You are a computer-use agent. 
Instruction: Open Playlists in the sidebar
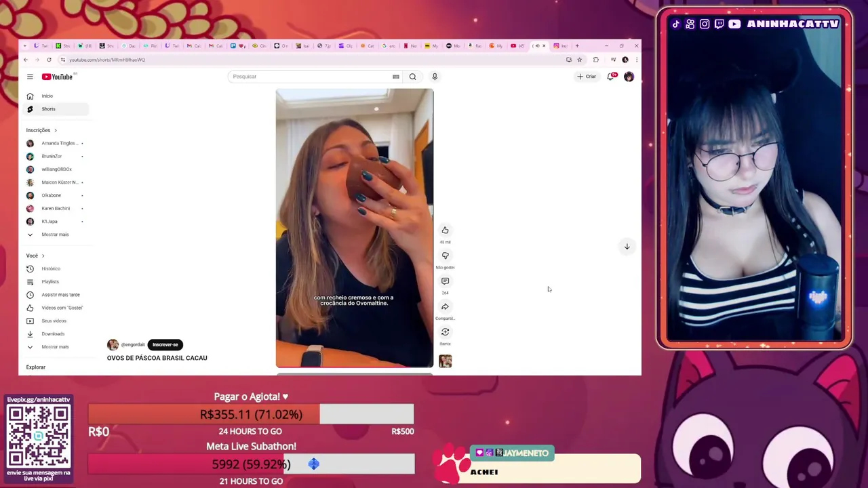[x=56, y=282]
